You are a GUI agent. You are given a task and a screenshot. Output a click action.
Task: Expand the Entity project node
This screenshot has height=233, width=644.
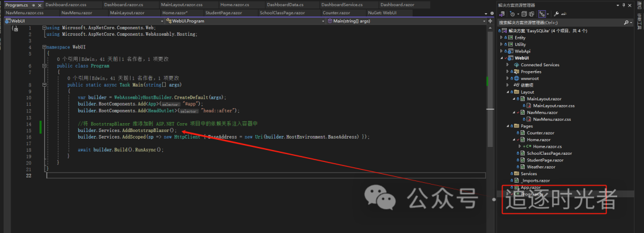pos(501,38)
